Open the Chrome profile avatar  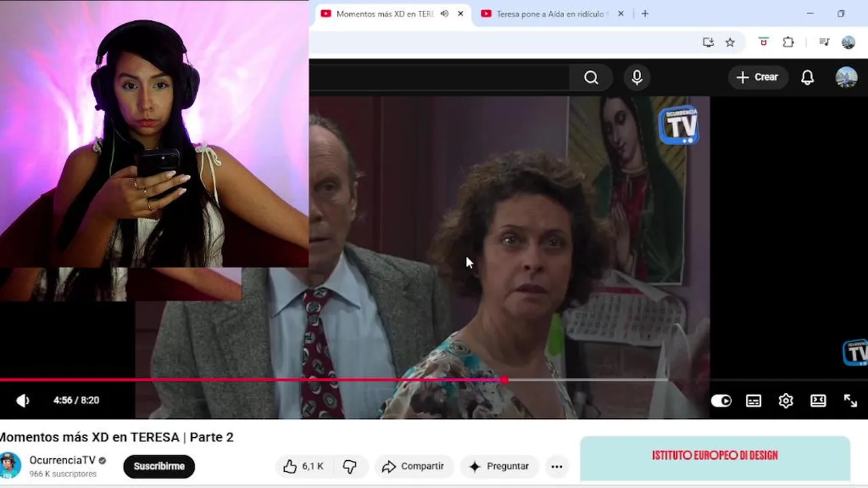848,42
